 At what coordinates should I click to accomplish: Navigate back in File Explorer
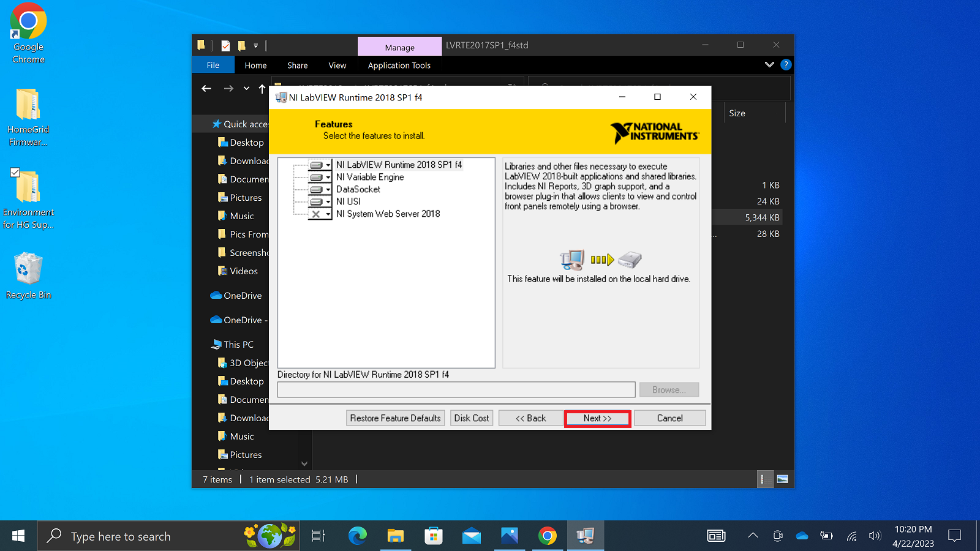(206, 89)
